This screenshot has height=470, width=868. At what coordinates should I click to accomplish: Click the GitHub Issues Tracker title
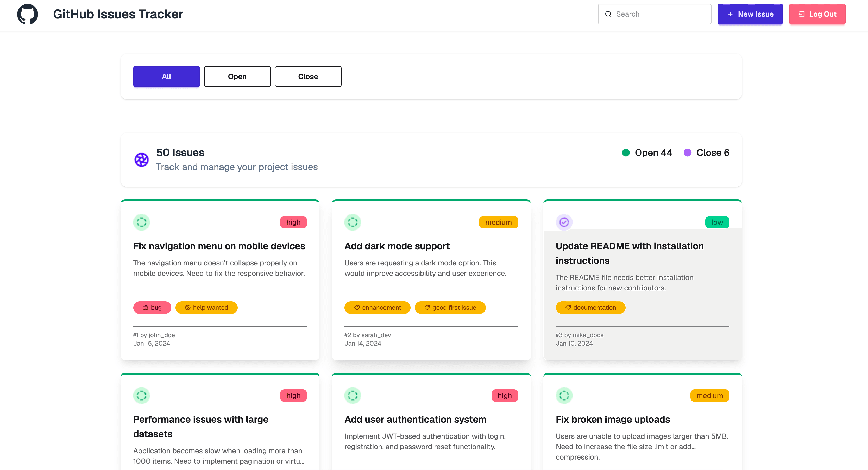pyautogui.click(x=118, y=14)
